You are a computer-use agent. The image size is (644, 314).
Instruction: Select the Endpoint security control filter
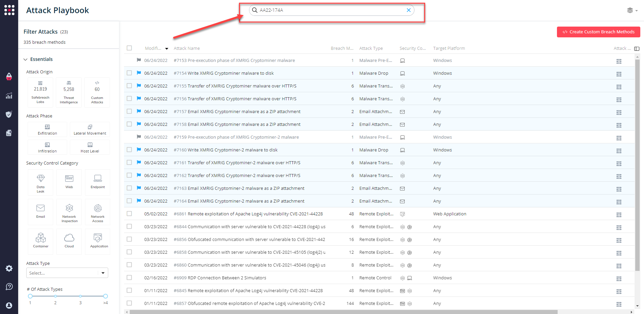point(97,182)
